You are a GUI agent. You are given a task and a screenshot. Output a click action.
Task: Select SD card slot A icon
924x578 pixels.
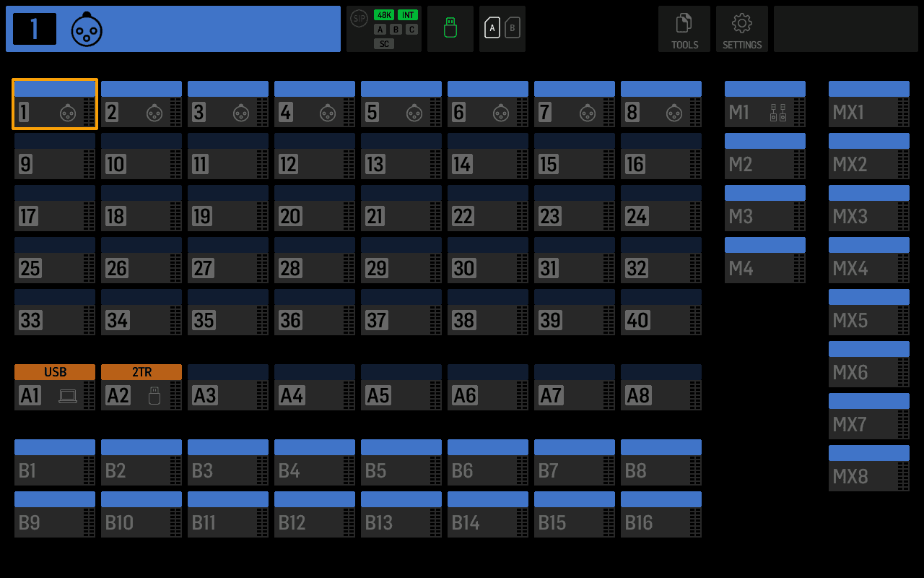[x=492, y=27]
